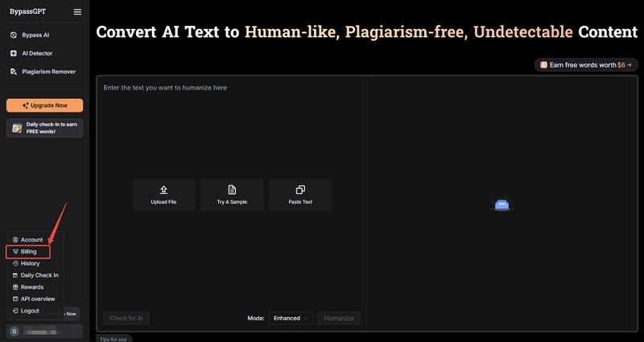Select Billing from the user menu

(29, 252)
